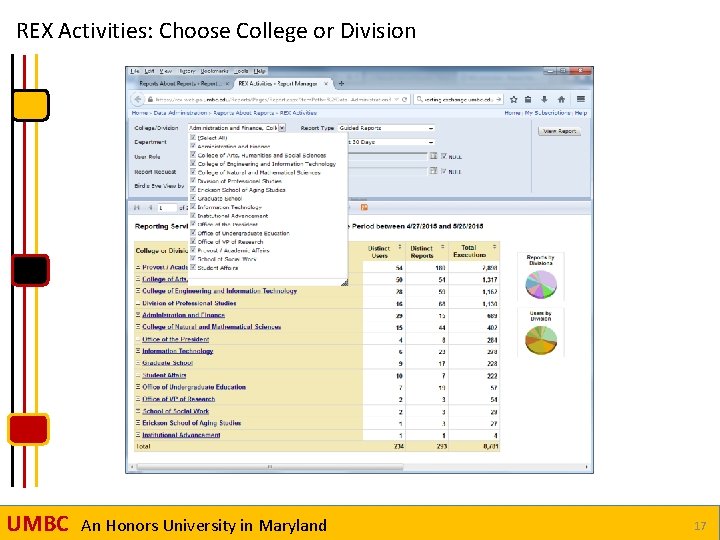Open the Firefox hamburger menu
The height and width of the screenshot is (540, 720).
click(581, 99)
